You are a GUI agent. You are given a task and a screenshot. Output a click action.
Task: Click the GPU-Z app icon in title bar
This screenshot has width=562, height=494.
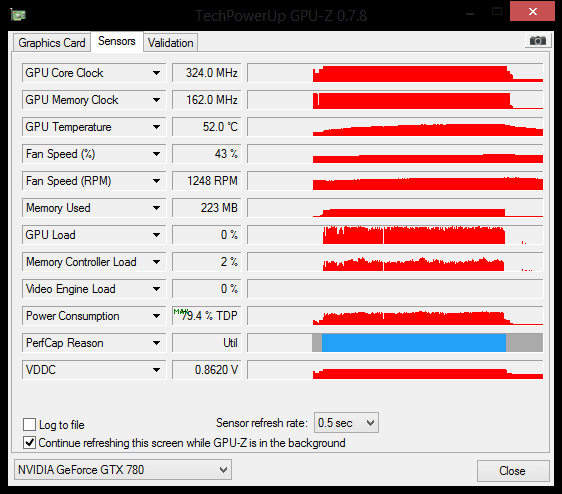click(18, 15)
